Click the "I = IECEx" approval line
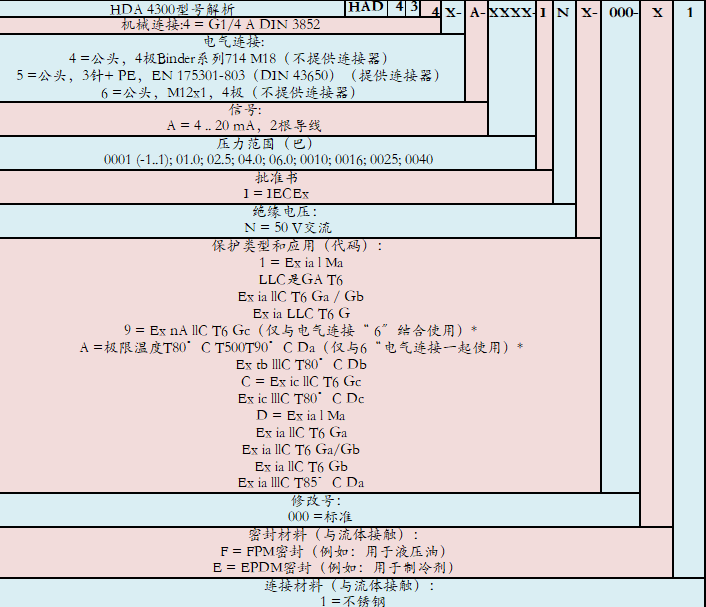Image resolution: width=706 pixels, height=607 pixels. tap(276, 193)
